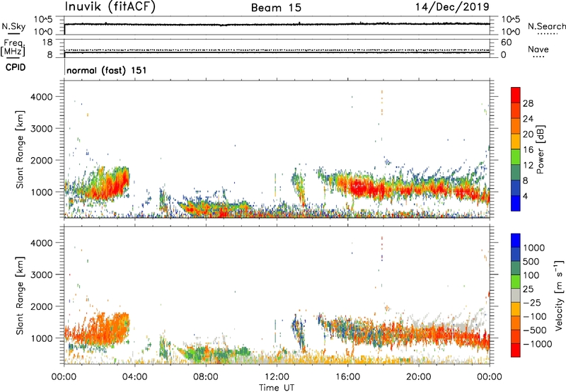Click the "500" value on the velocity color bar

point(531,262)
